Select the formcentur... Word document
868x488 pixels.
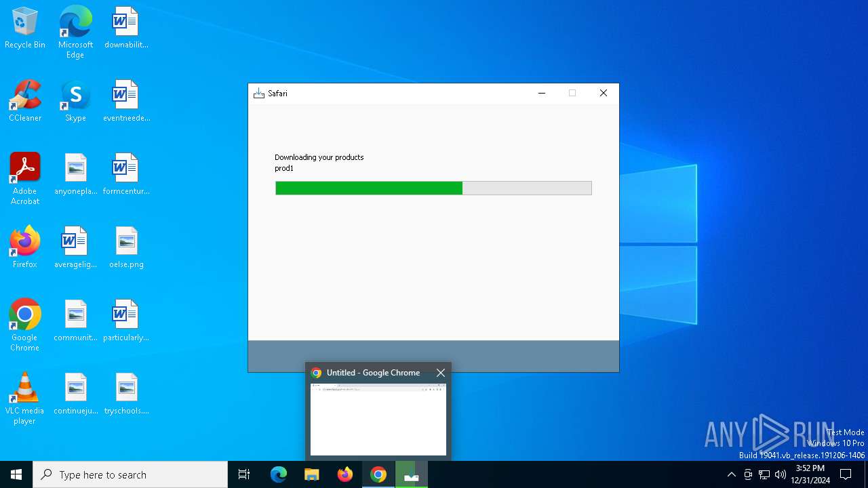pyautogui.click(x=126, y=174)
